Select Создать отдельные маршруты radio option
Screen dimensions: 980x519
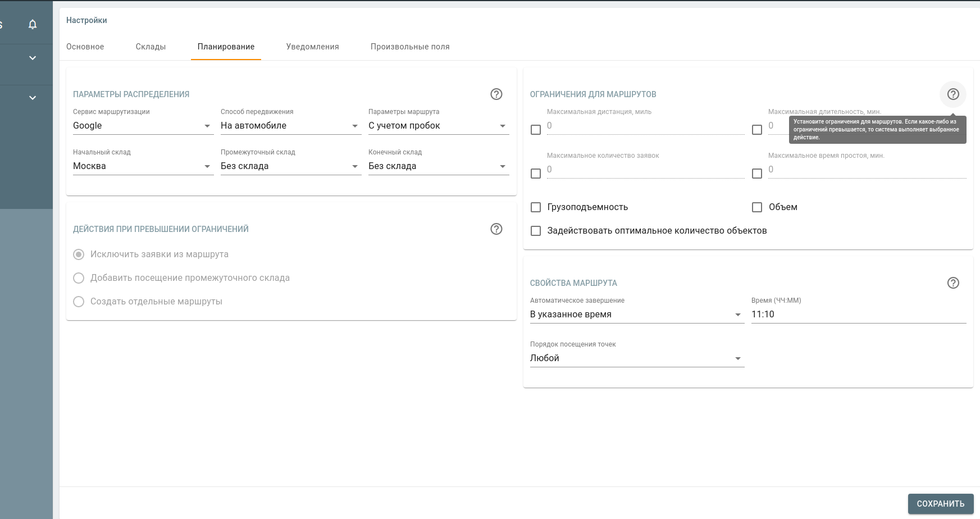(x=79, y=302)
